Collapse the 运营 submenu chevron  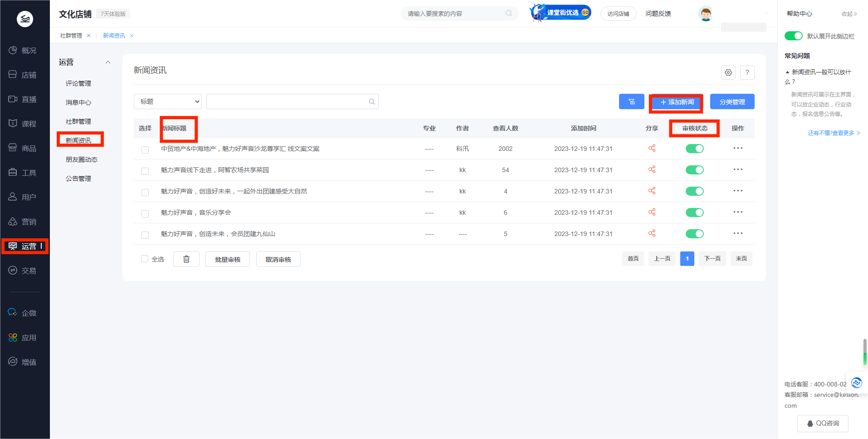pos(108,63)
